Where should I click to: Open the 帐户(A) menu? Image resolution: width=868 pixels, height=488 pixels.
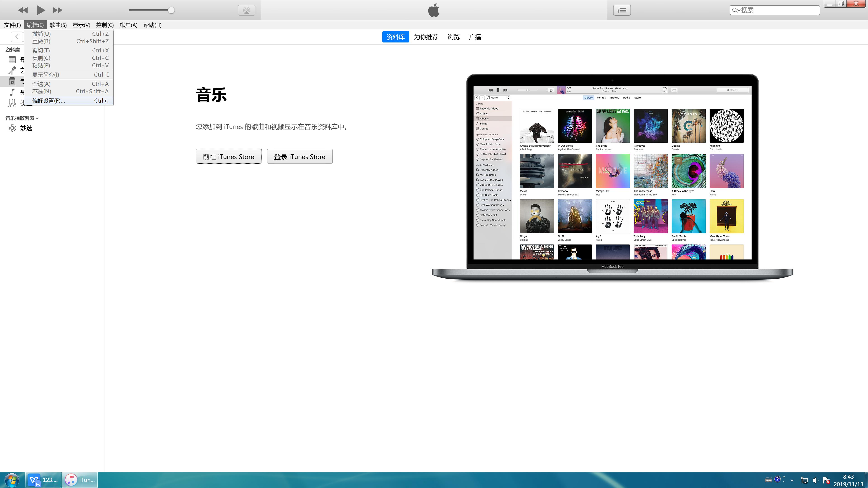pos(128,25)
